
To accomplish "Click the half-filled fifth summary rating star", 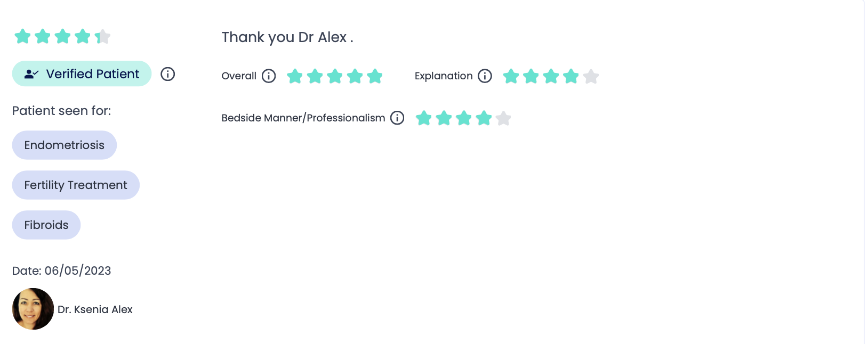I will tap(102, 36).
